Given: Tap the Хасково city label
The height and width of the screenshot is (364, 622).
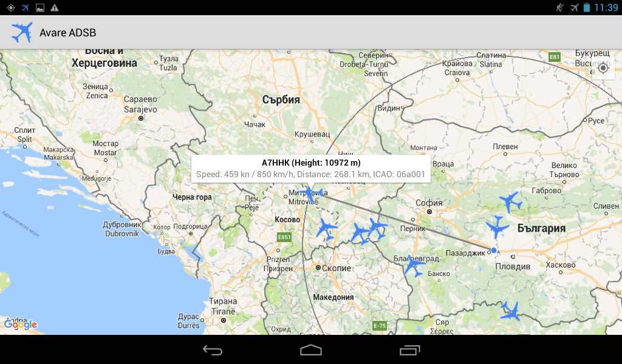Looking at the screenshot, I should coord(561,265).
